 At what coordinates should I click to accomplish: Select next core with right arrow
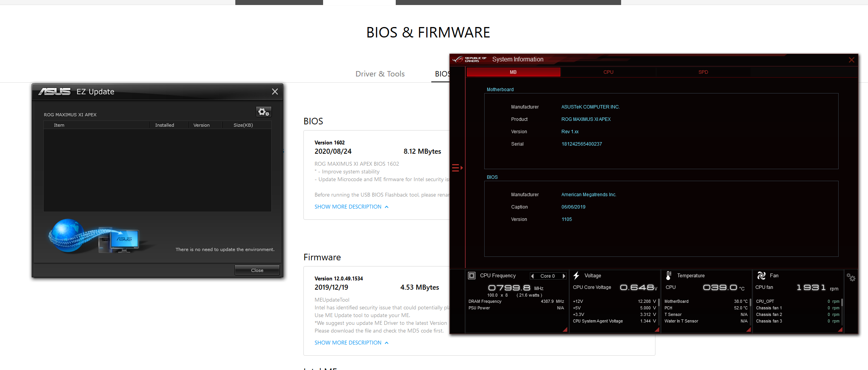click(564, 276)
